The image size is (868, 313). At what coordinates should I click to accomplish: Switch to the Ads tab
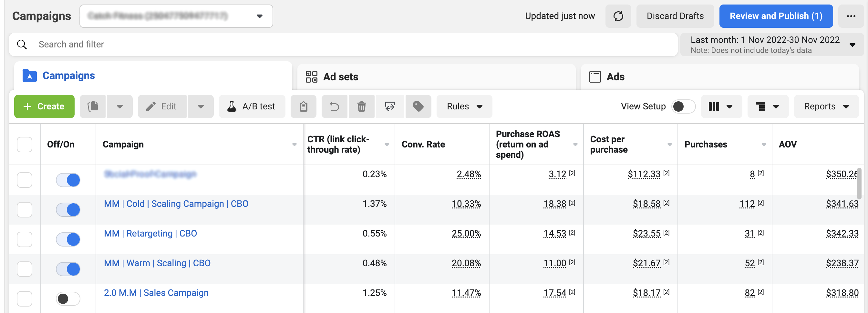pyautogui.click(x=615, y=77)
